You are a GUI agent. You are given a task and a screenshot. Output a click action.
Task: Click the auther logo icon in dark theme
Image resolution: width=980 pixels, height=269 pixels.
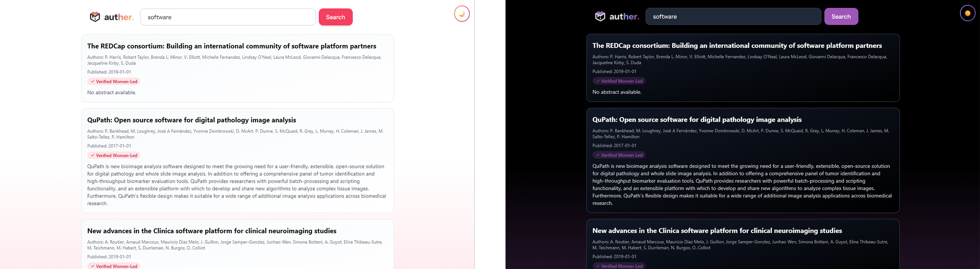click(600, 16)
